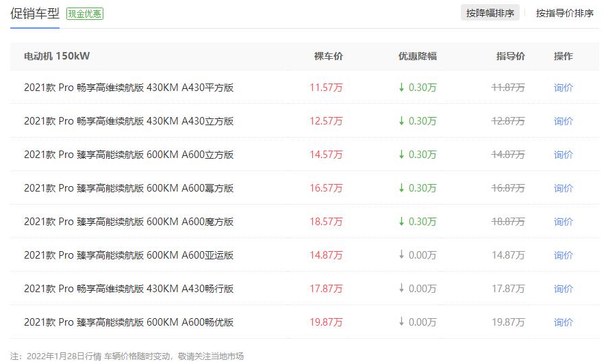Click the 优惠降幅 column header

click(x=418, y=56)
